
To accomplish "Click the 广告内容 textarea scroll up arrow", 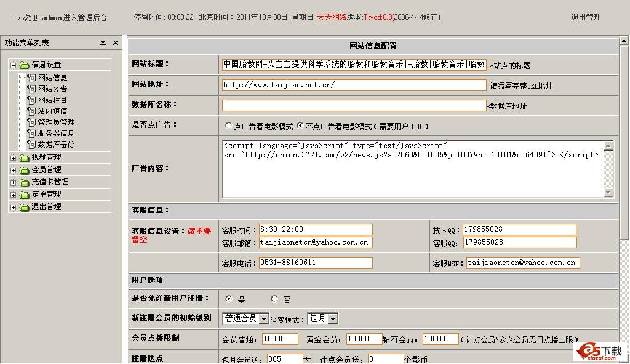I will [608, 146].
